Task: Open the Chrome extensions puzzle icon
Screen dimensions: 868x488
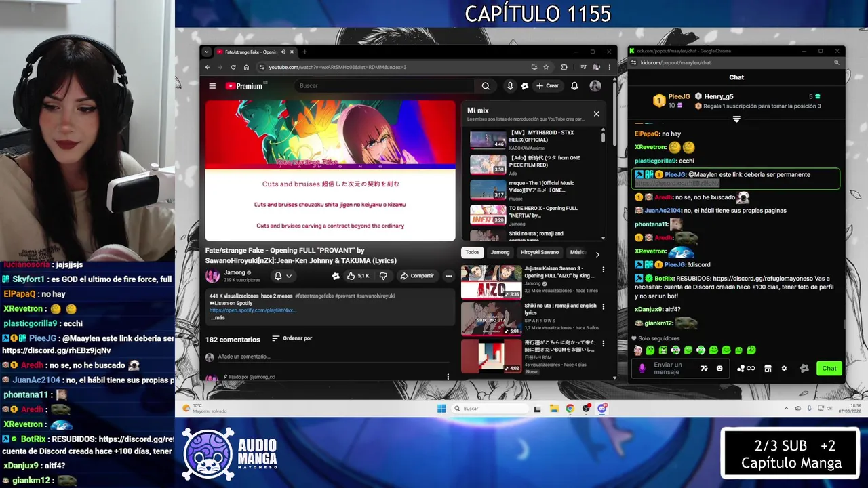Action: (x=564, y=67)
